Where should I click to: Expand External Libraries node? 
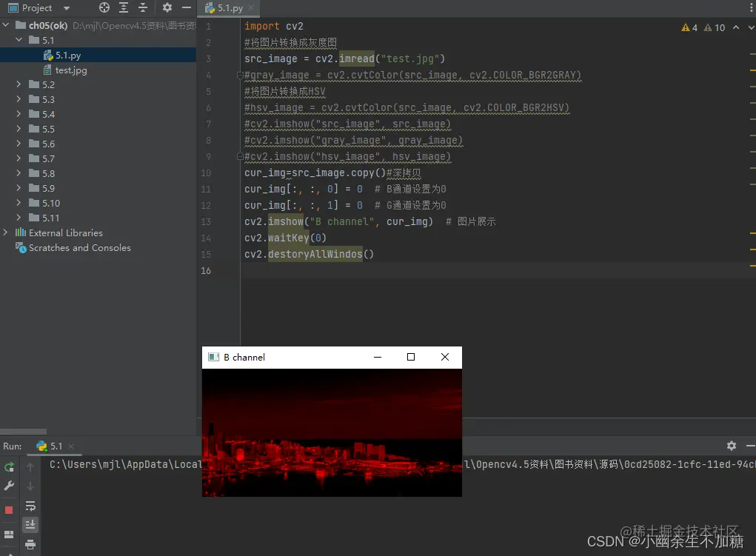[6, 232]
